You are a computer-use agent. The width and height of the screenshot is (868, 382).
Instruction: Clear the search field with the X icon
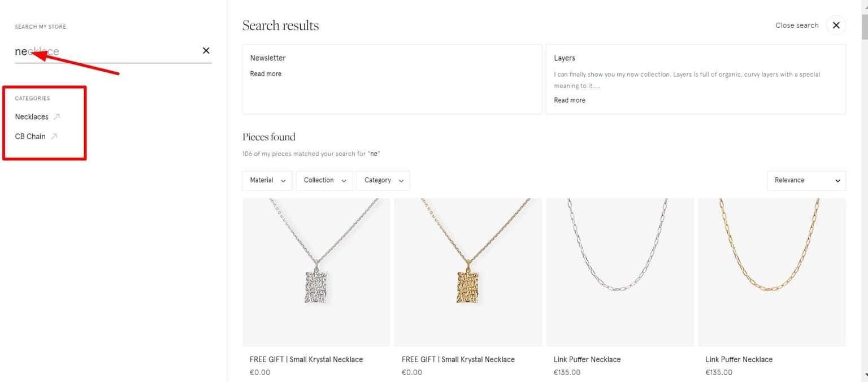pyautogui.click(x=206, y=51)
